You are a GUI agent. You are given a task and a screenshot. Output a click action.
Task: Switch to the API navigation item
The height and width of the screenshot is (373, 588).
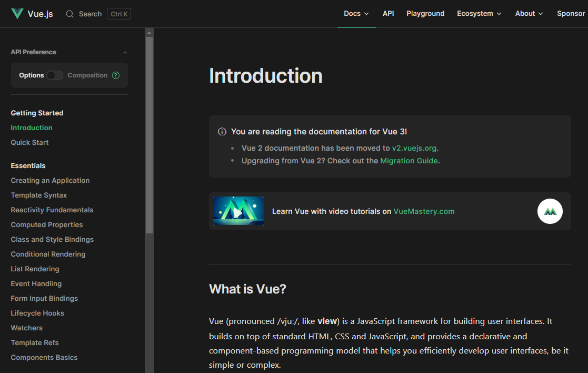pyautogui.click(x=388, y=13)
